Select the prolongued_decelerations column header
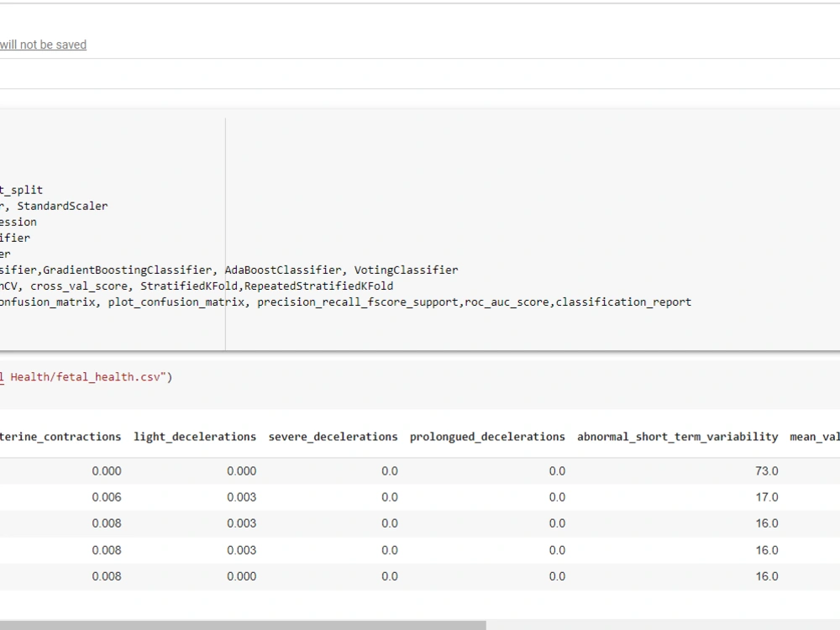Viewport: 840px width, 630px height. (x=487, y=437)
